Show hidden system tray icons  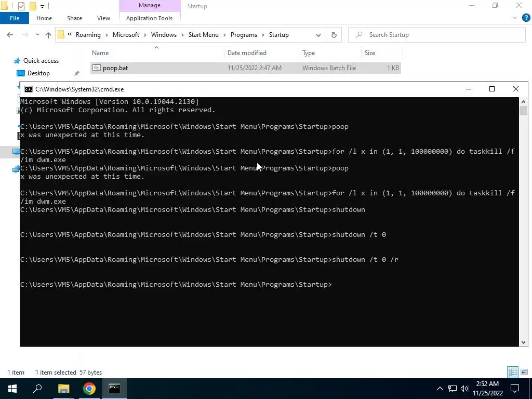[x=440, y=389]
